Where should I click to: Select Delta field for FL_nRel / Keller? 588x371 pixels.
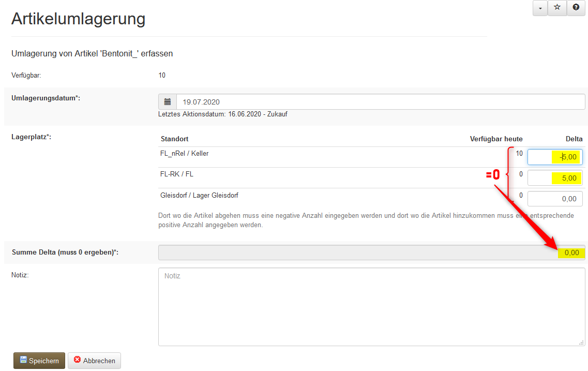[554, 157]
